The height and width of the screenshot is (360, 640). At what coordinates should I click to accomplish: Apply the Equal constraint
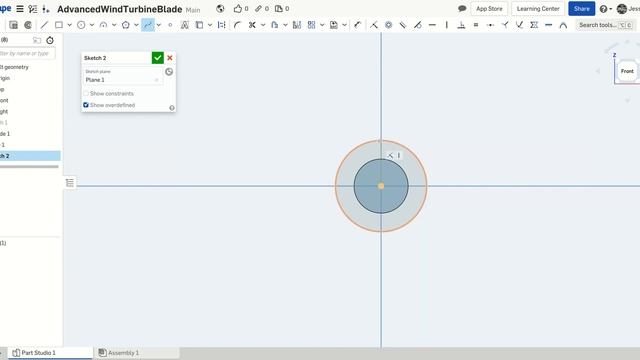[476, 25]
